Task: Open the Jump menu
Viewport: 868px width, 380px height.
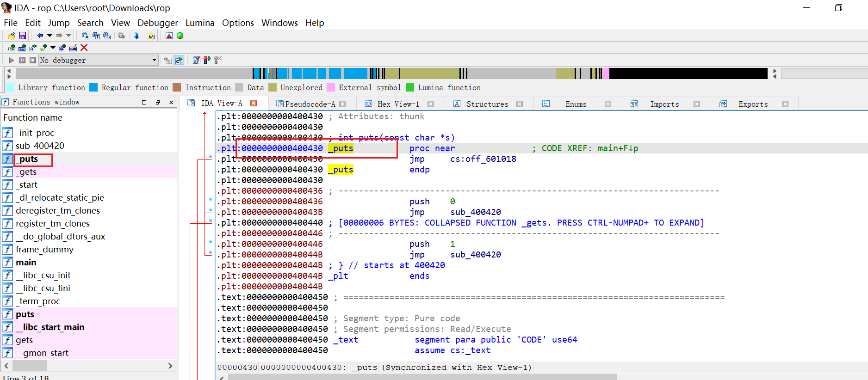Action: click(x=59, y=23)
